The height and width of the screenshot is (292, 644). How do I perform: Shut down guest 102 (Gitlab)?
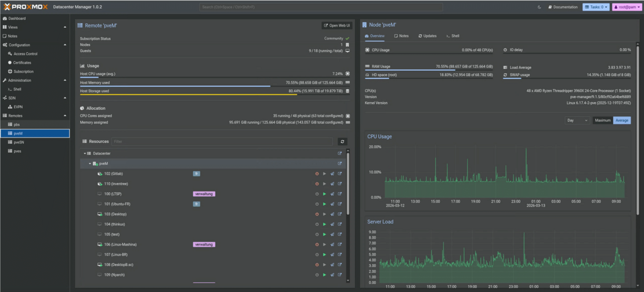pos(317,174)
